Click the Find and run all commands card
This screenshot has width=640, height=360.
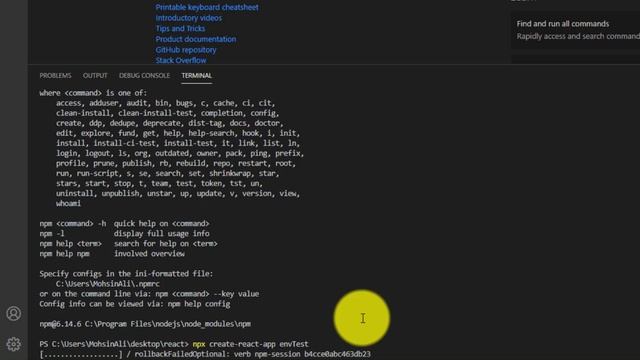(x=576, y=30)
